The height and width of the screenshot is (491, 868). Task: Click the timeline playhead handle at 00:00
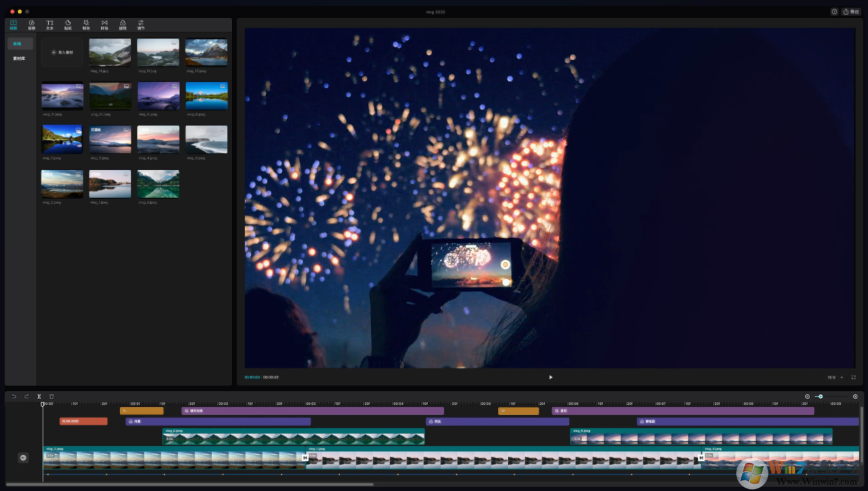click(x=43, y=404)
